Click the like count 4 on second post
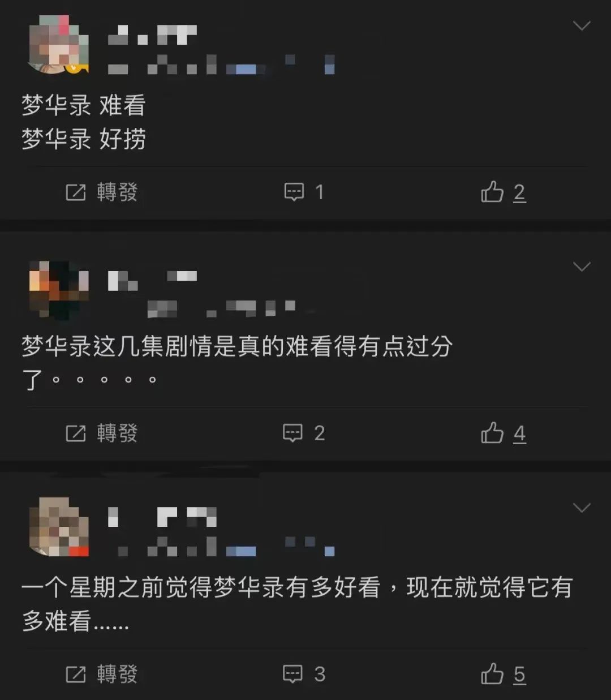Image resolution: width=611 pixels, height=700 pixels. (x=520, y=434)
